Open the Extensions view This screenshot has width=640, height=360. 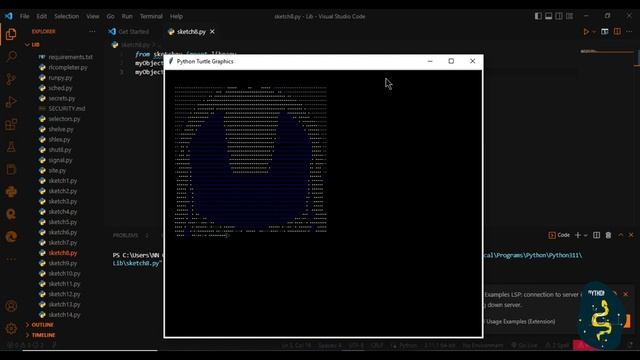[11, 124]
